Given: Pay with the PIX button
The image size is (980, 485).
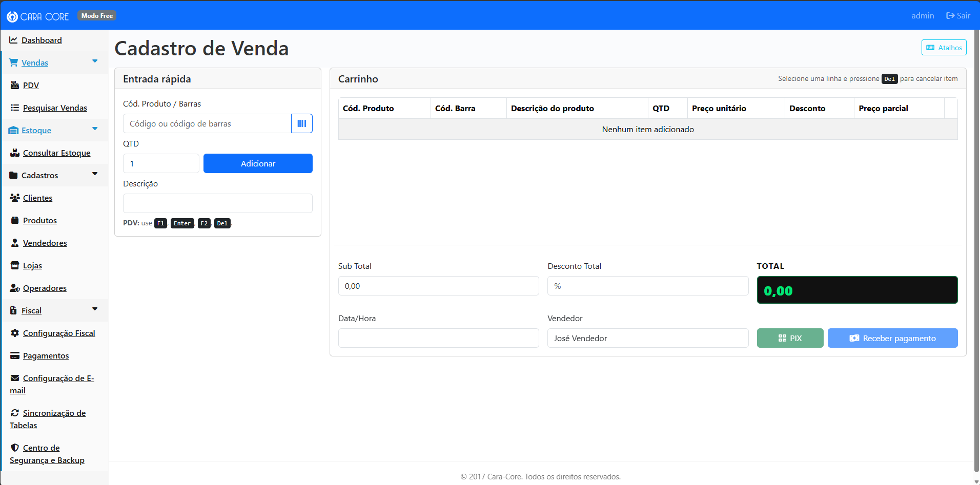Looking at the screenshot, I should pos(790,338).
